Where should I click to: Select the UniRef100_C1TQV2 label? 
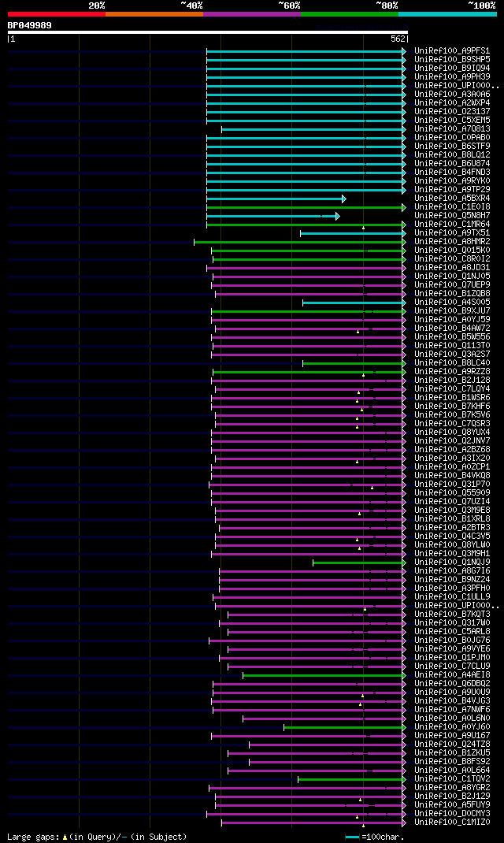coord(452,779)
